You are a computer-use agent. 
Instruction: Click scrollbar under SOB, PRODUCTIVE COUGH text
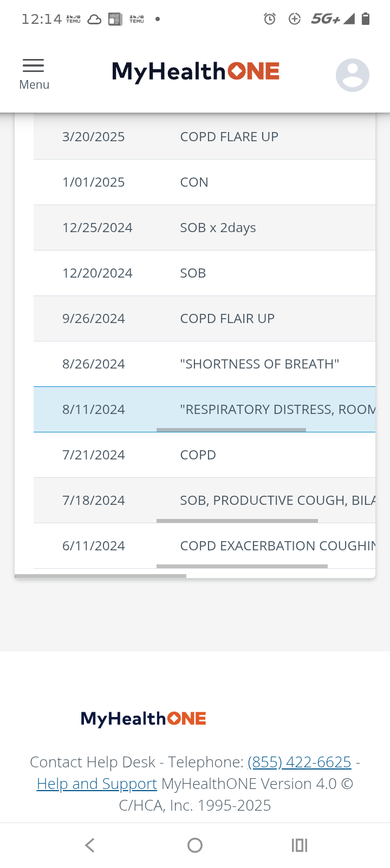coord(237,521)
